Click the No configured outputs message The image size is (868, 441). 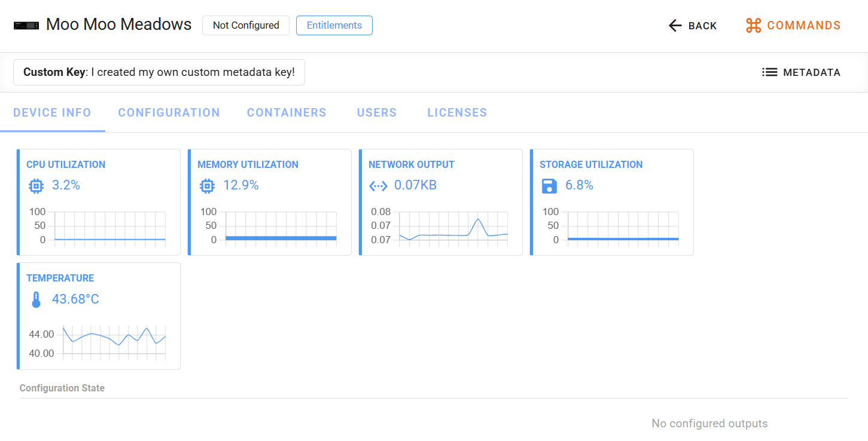(x=709, y=424)
